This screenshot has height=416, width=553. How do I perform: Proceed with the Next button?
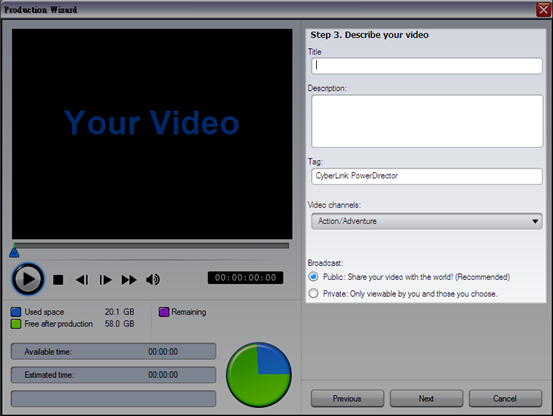pos(426,398)
